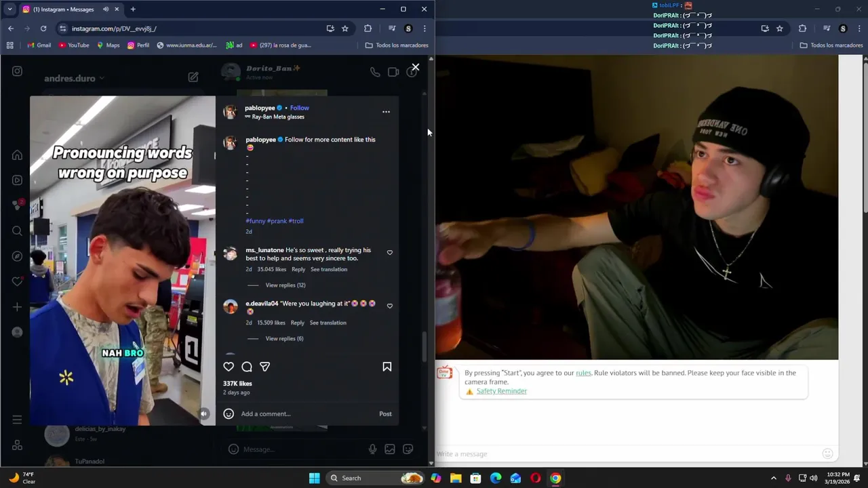Mute the Instagram tab audio icon
Image resolution: width=868 pixels, height=488 pixels.
[106, 9]
